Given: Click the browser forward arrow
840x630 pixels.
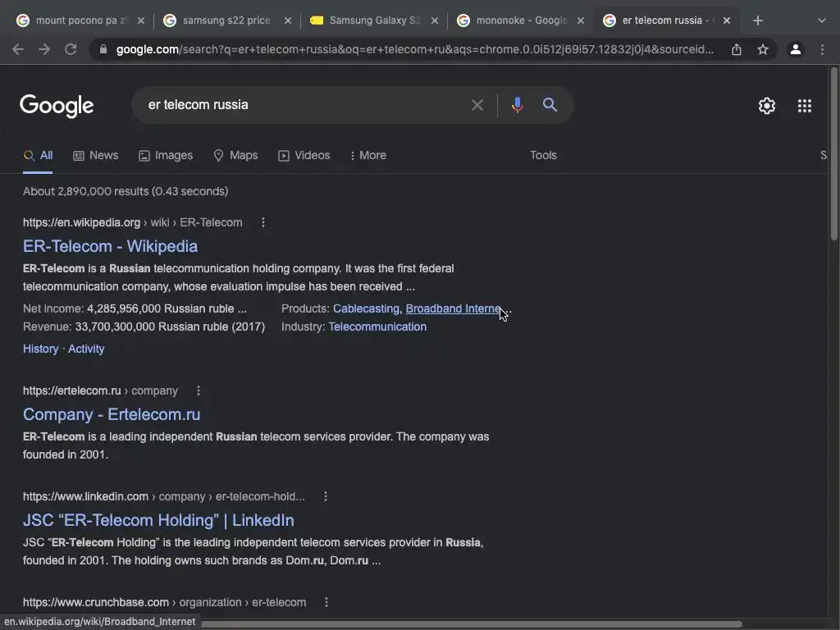Looking at the screenshot, I should [44, 49].
